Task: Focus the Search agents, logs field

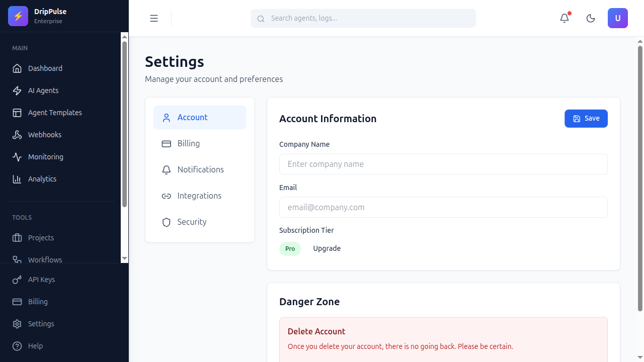Action: (363, 18)
